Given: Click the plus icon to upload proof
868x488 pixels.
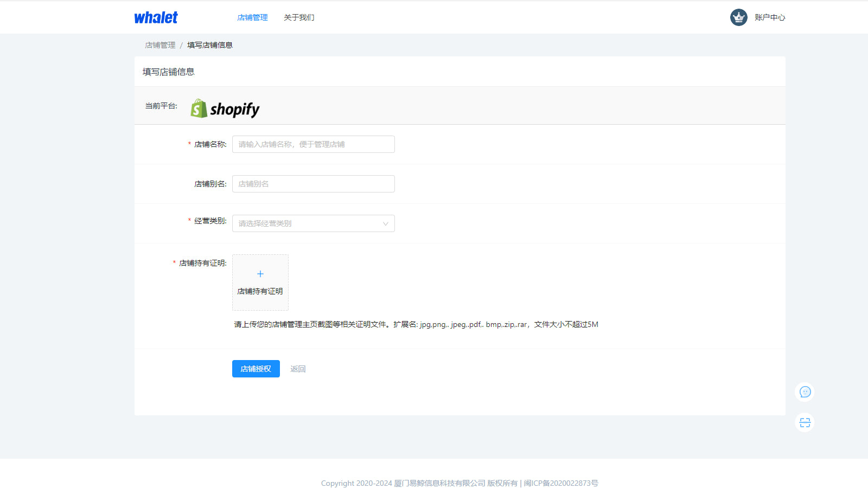Looking at the screenshot, I should coord(260,274).
